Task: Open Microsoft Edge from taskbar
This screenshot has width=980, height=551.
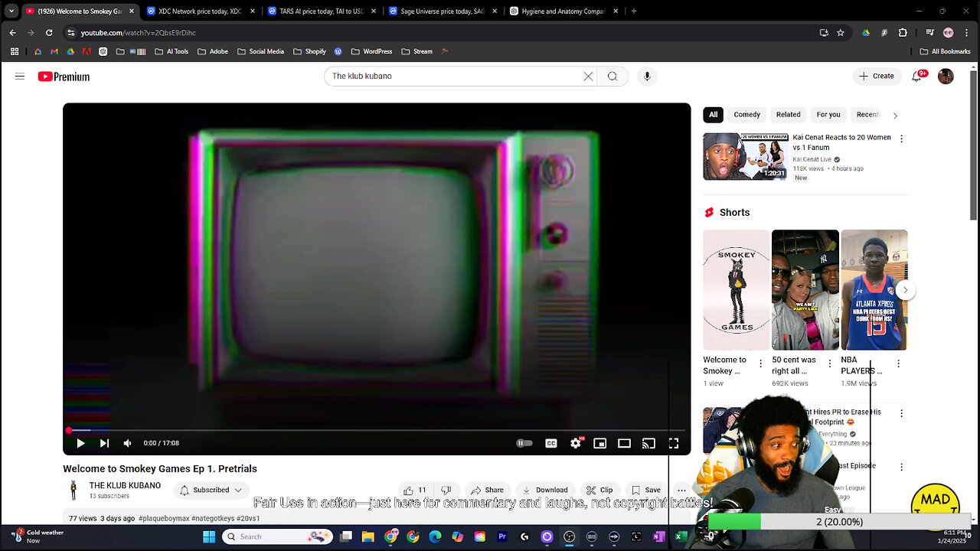Action: pyautogui.click(x=435, y=537)
